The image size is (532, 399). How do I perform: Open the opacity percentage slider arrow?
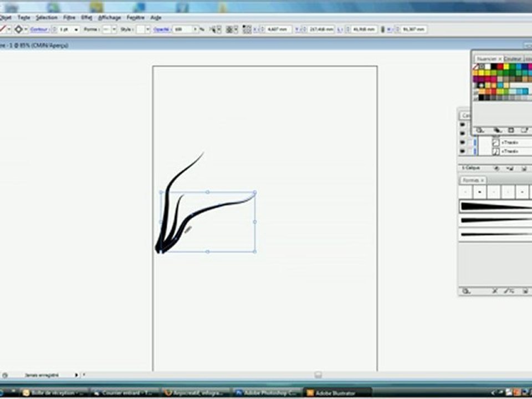[x=196, y=29]
